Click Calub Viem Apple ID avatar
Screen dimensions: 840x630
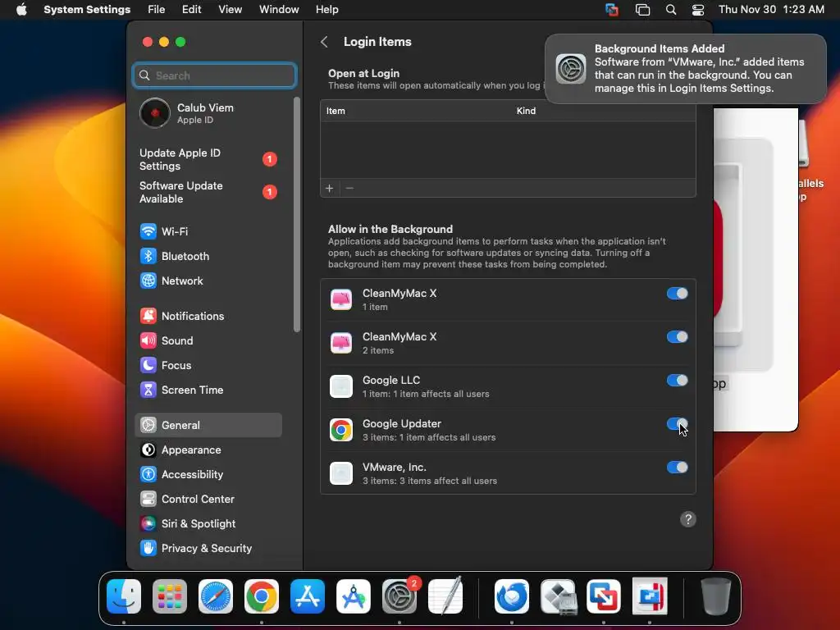pyautogui.click(x=155, y=113)
